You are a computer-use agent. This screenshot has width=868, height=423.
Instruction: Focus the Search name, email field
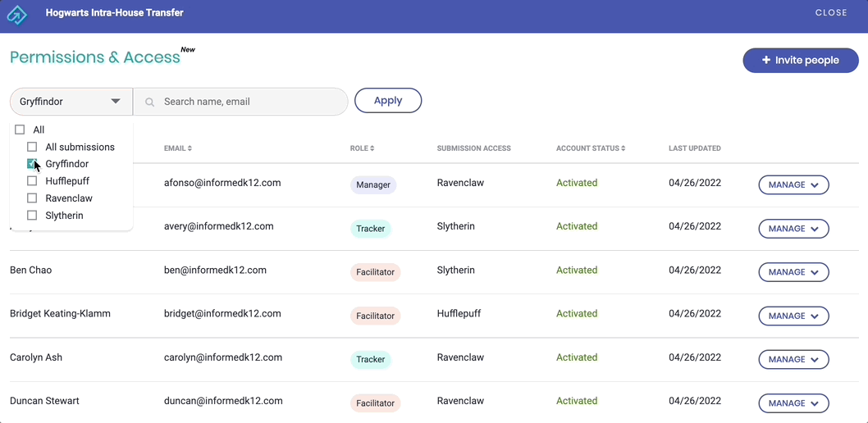click(241, 102)
